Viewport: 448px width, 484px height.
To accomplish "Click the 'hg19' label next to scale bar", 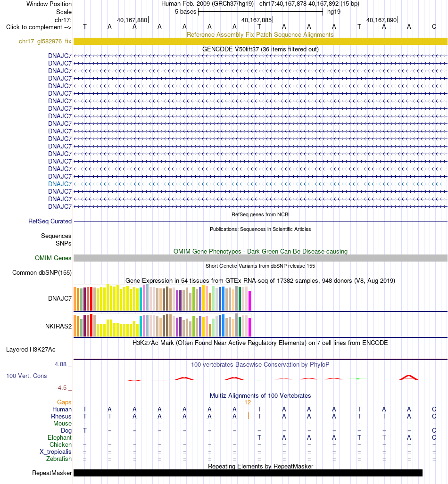I will pos(334,12).
